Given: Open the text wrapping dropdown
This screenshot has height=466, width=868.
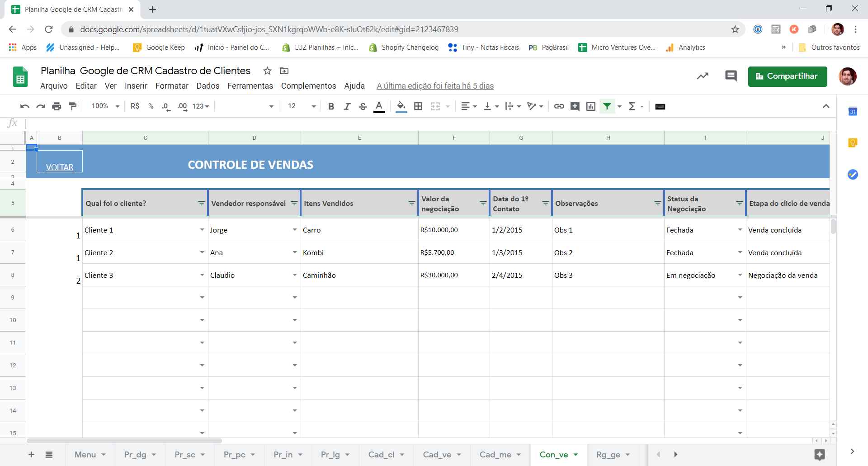Looking at the screenshot, I should coord(513,106).
